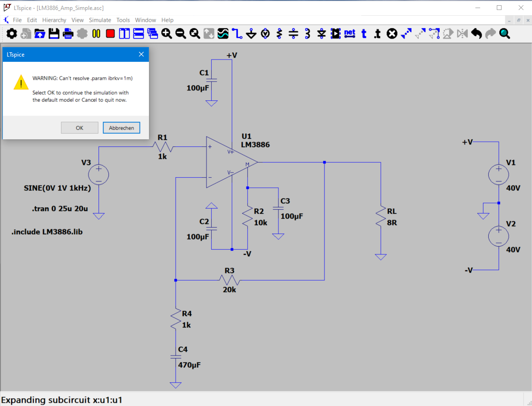Zoom out with minus magnifier

tap(181, 34)
